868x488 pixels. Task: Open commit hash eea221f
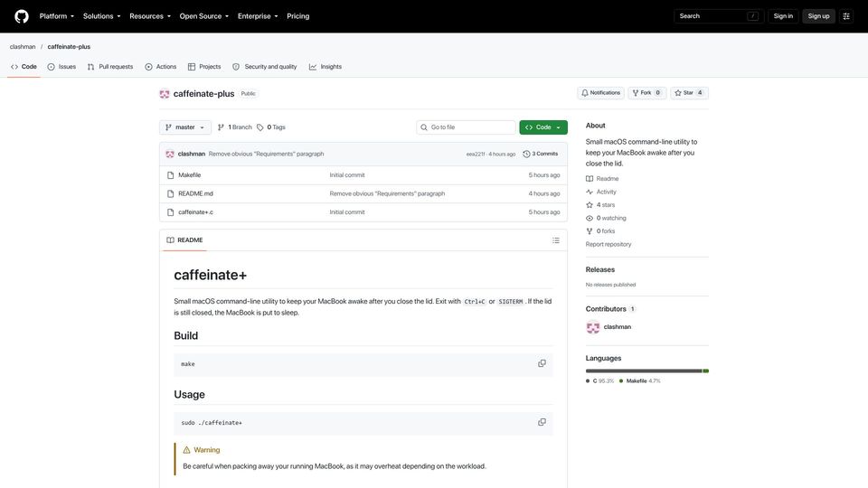coord(475,154)
